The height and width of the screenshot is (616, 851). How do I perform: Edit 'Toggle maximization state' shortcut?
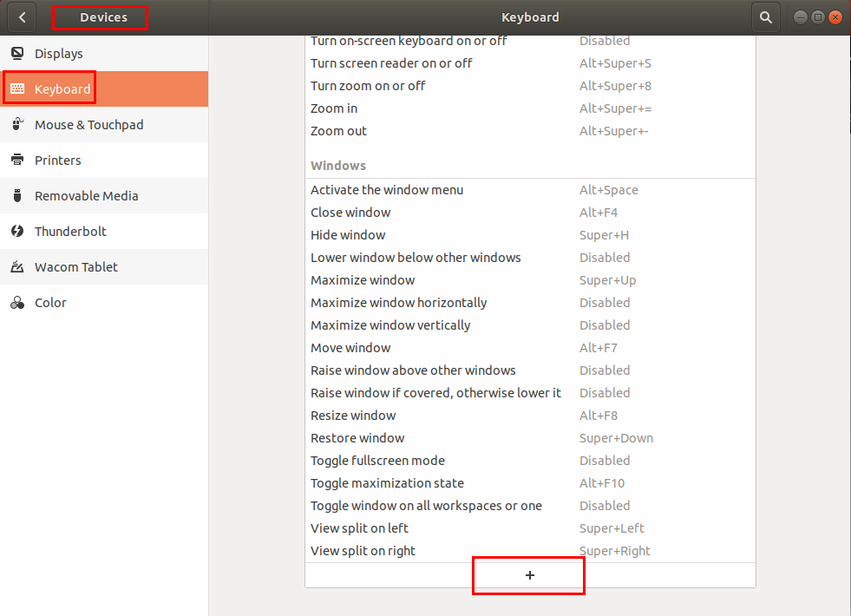[530, 483]
